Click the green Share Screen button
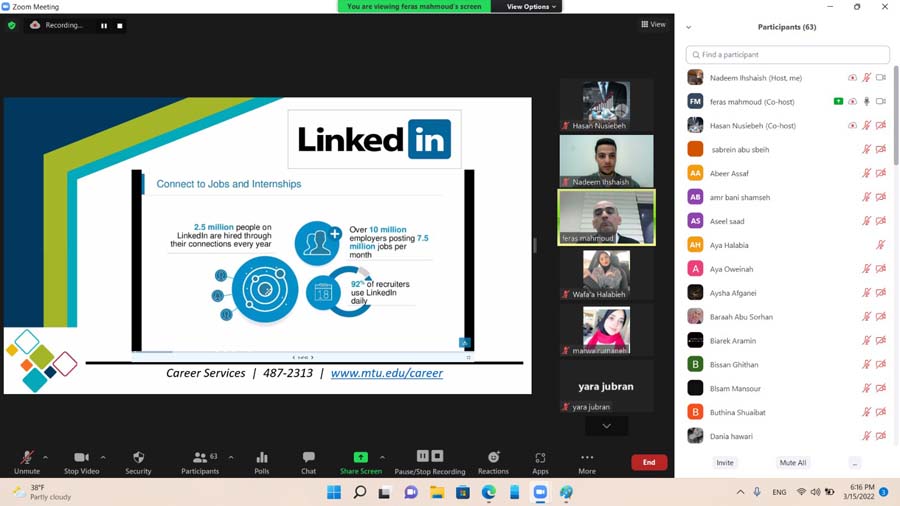900x506 pixels. tap(360, 462)
